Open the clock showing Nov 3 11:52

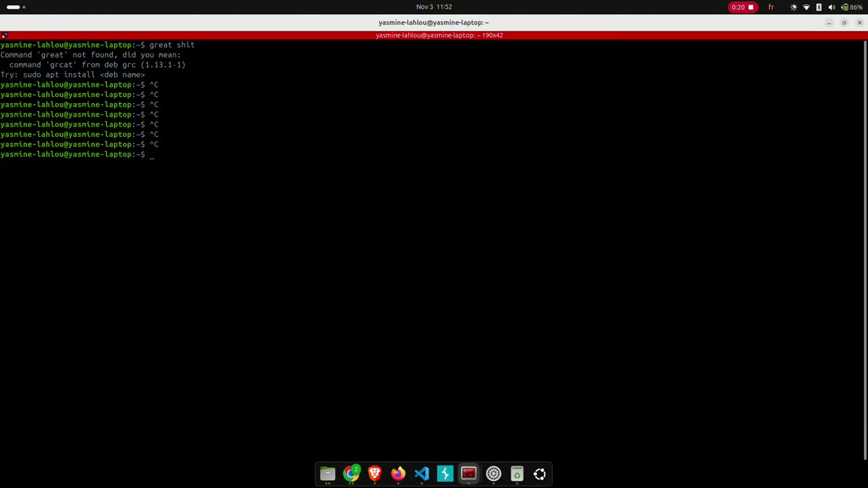[434, 7]
